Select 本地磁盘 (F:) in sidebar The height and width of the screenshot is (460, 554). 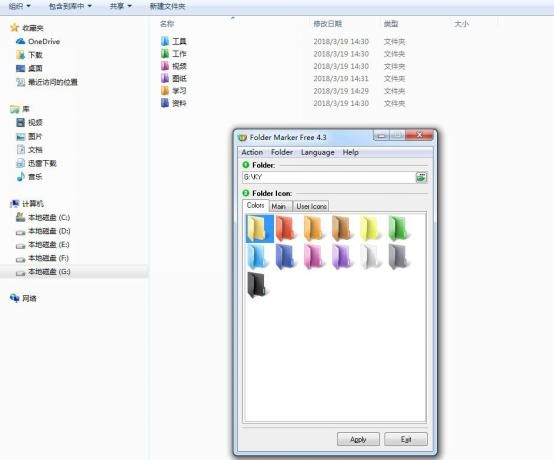point(43,258)
